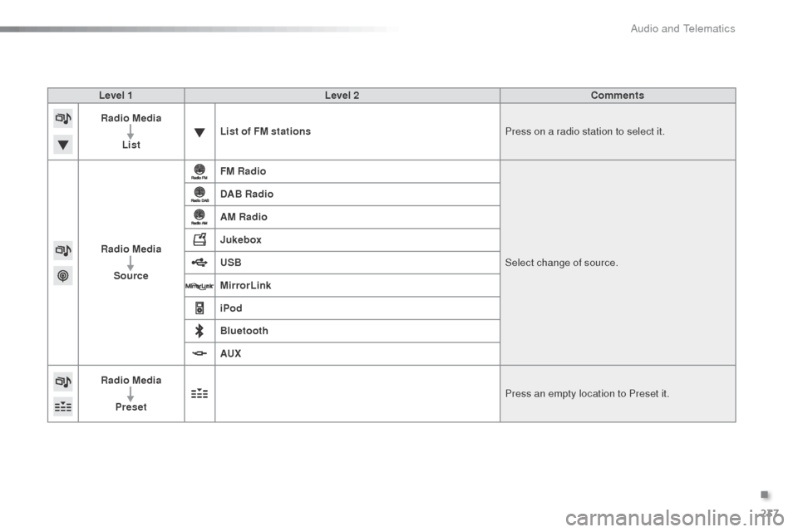Click the down-triangle List icon in Level 1
The height and width of the screenshot is (532, 798).
point(63,145)
